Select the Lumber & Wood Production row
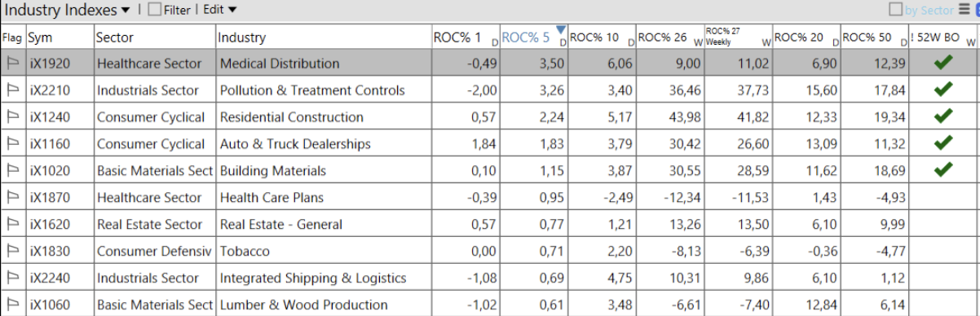This screenshot has height=316, width=980. tap(490, 305)
